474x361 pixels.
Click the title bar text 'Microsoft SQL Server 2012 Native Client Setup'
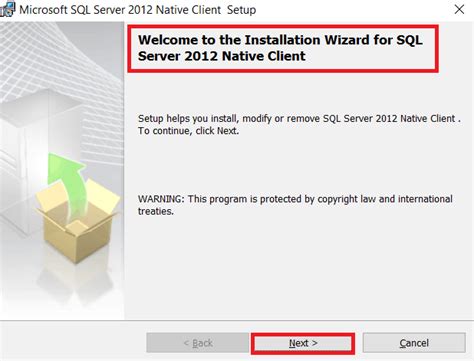pos(138,10)
